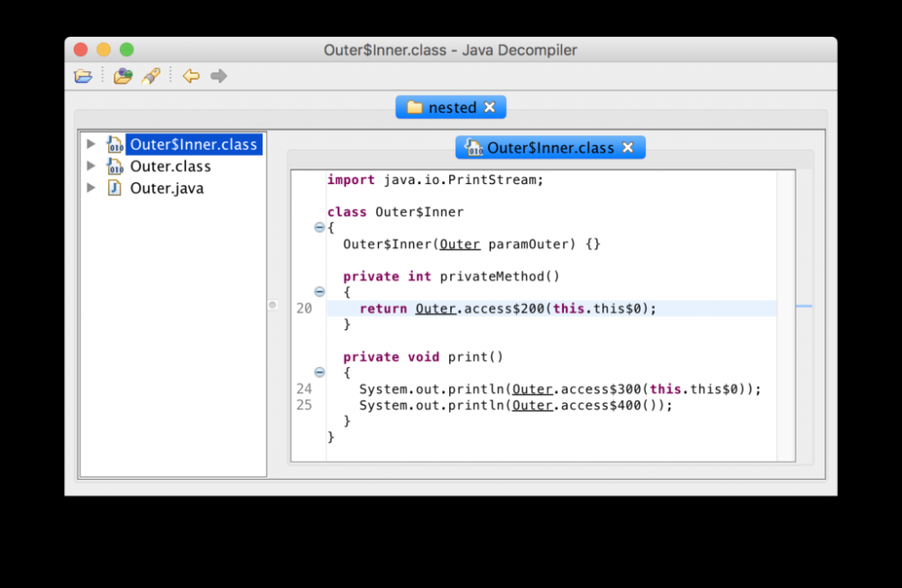Click the Open Type toolbar icon
This screenshot has height=588, width=902.
click(x=123, y=76)
